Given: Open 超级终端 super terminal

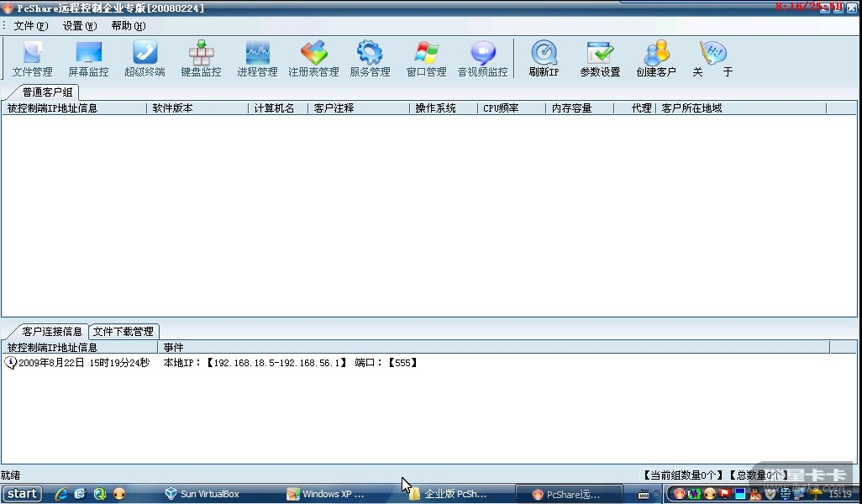Looking at the screenshot, I should pos(145,59).
